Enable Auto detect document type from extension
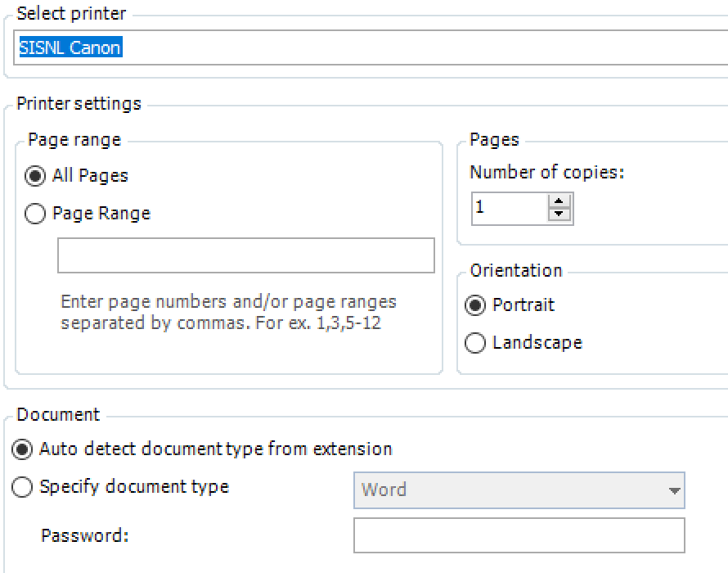728x573 pixels. point(24,449)
